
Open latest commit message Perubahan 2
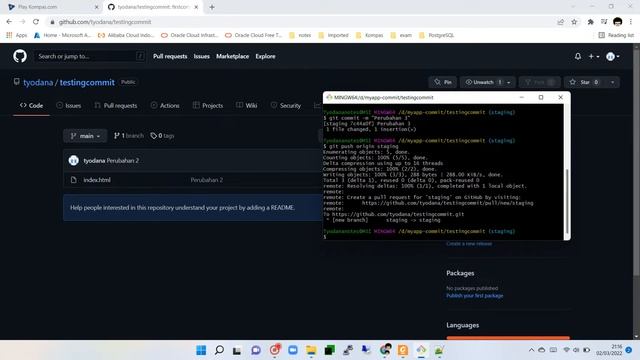coord(122,160)
